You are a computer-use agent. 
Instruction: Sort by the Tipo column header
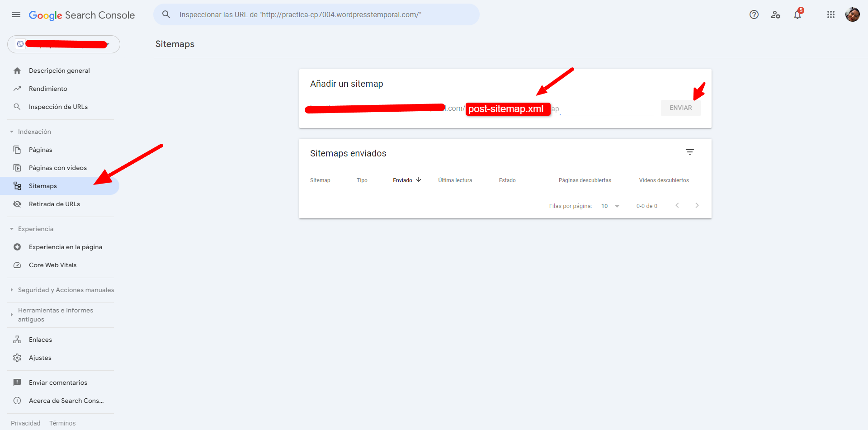pyautogui.click(x=362, y=180)
